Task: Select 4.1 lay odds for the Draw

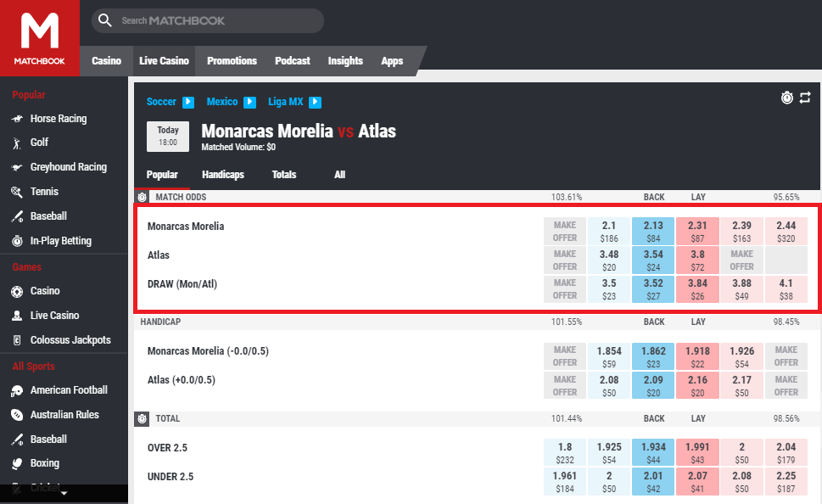Action: [786, 289]
